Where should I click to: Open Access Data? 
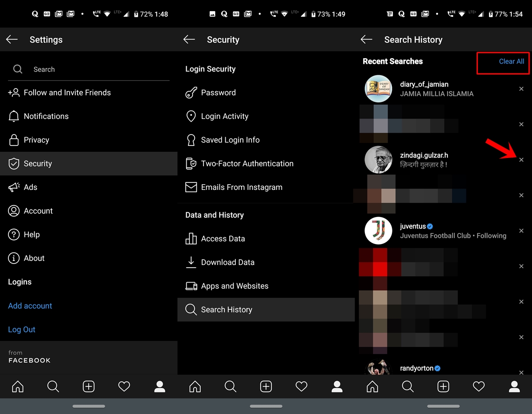point(266,239)
